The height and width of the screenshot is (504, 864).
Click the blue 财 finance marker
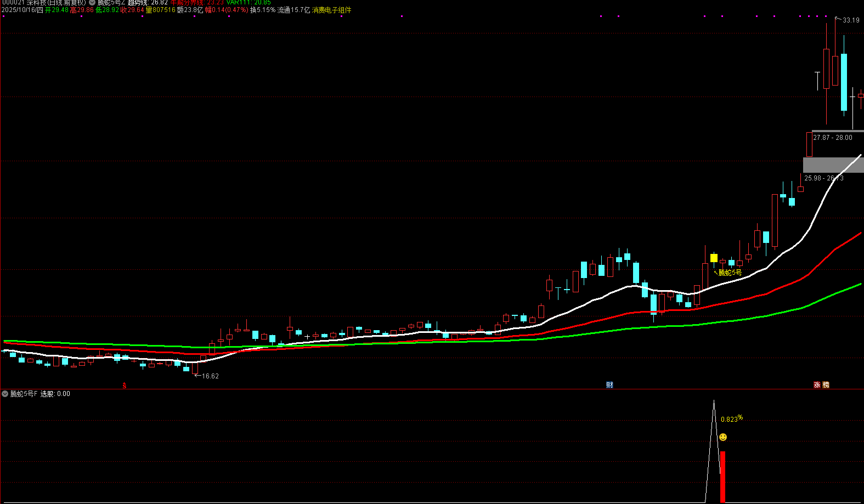coord(609,385)
